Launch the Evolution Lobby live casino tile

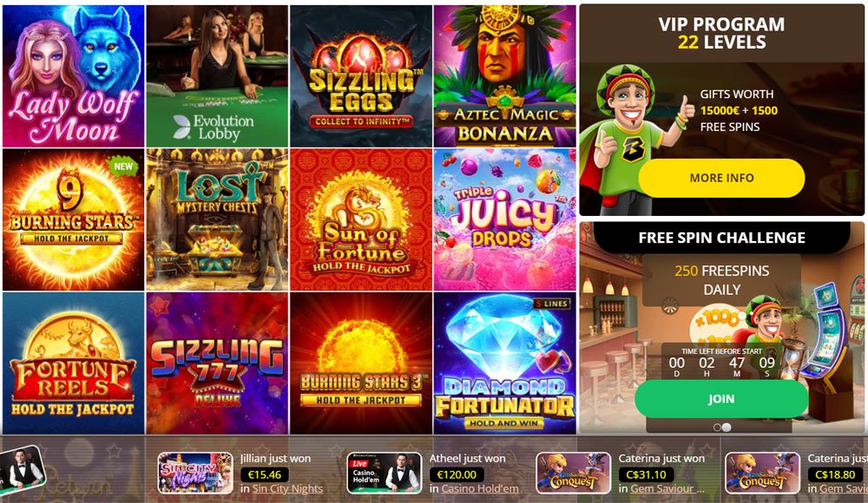(x=217, y=76)
